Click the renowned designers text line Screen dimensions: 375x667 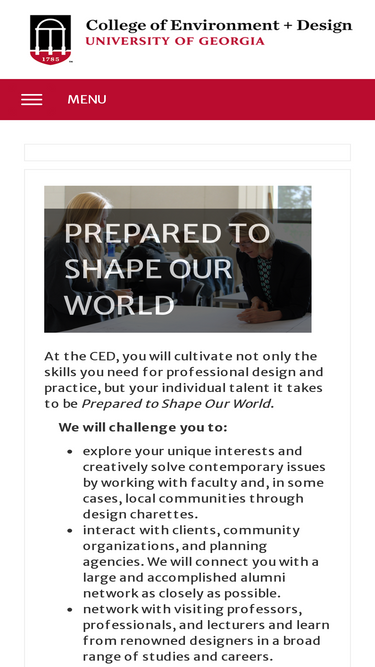(x=202, y=641)
